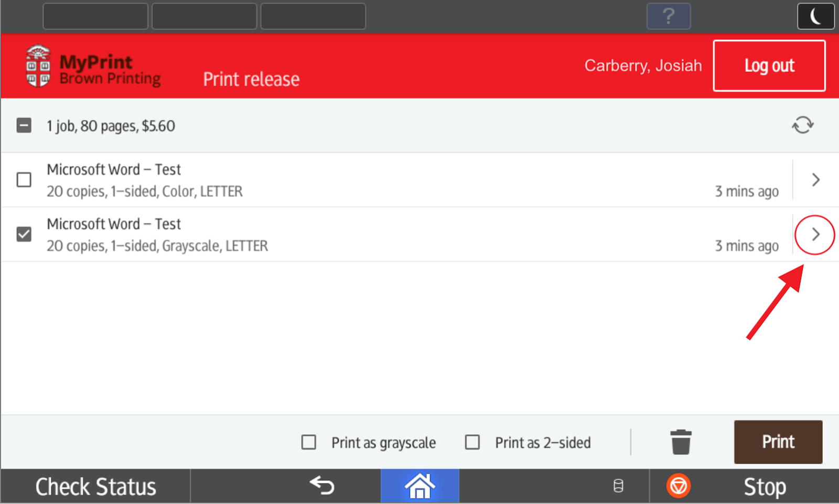839x504 pixels.
Task: Expand details for the Color job
Action: [815, 180]
